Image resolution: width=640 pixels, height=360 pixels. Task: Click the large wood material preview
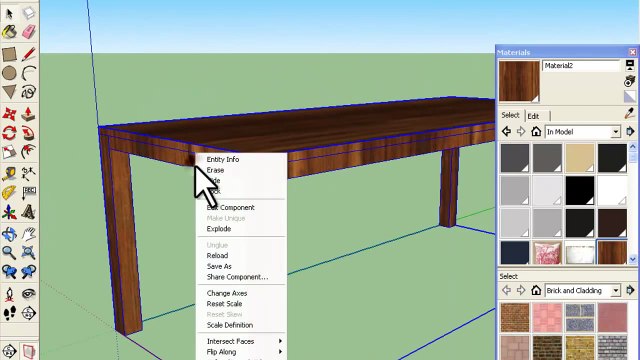(x=519, y=81)
